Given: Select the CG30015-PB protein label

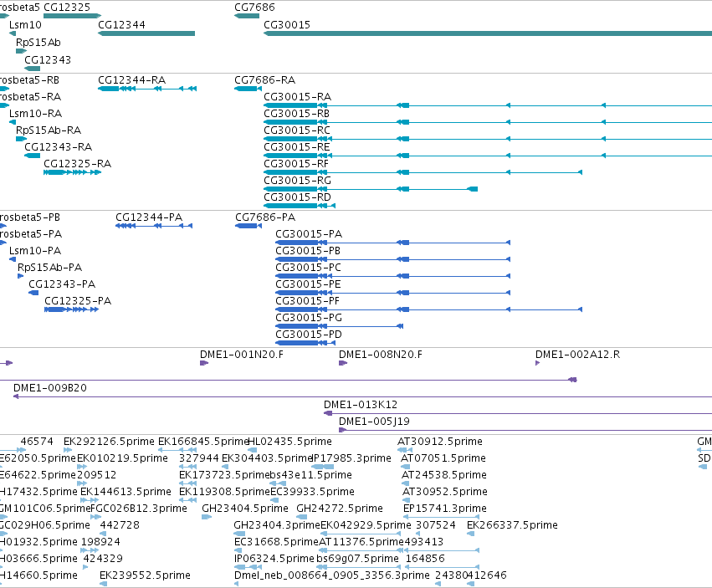Looking at the screenshot, I should pyautogui.click(x=308, y=251).
